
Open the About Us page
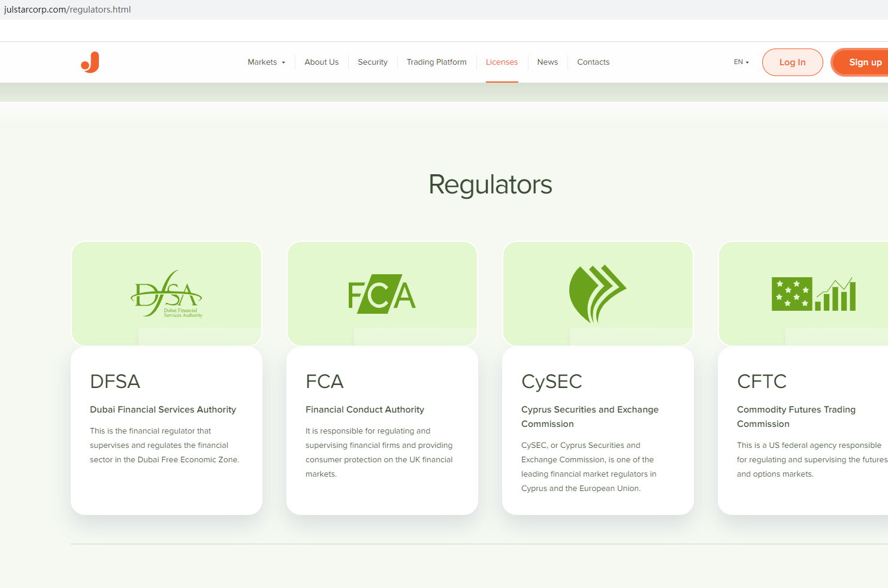[x=322, y=62]
